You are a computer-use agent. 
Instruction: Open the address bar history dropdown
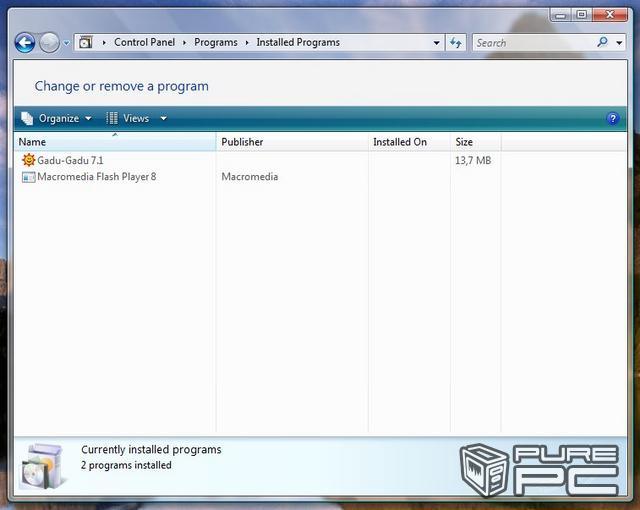click(x=436, y=43)
